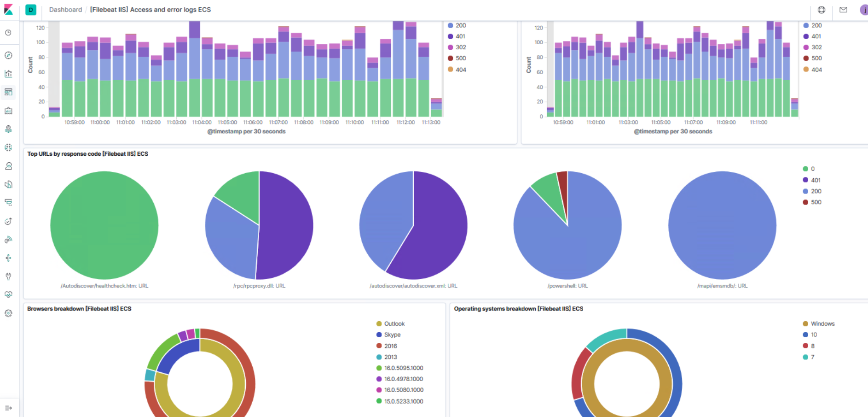
Task: Open the newsfeed via the mail icon
Action: tap(843, 10)
